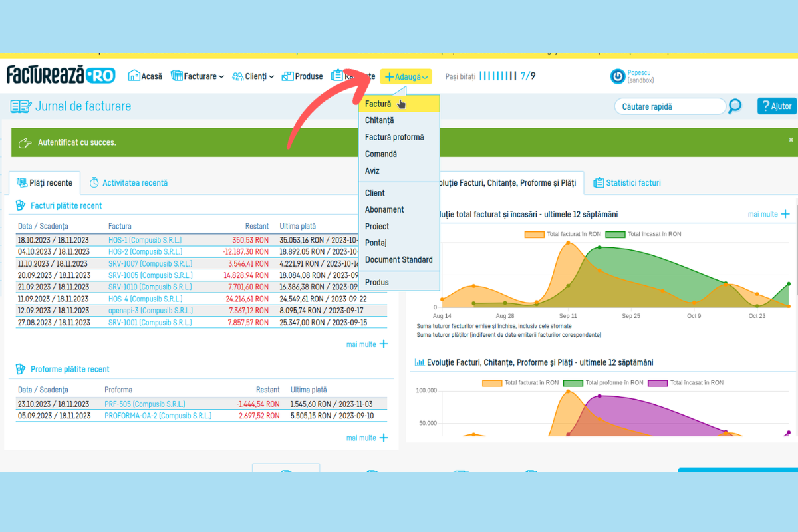Click the power icon beside Popescu

coord(618,76)
